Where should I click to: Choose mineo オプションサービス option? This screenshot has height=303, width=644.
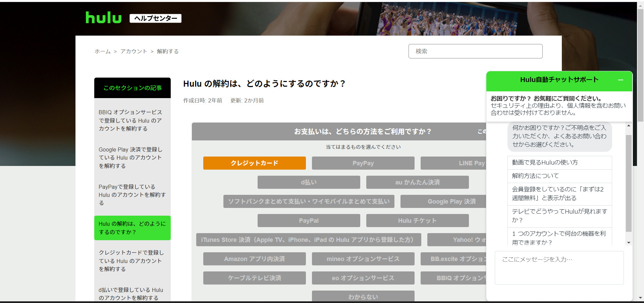363,259
